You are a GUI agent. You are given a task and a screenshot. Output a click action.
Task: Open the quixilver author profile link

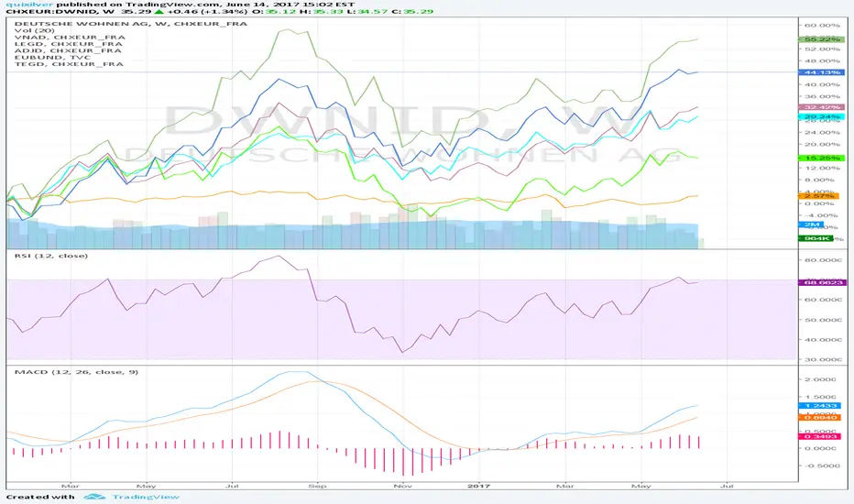point(29,4)
